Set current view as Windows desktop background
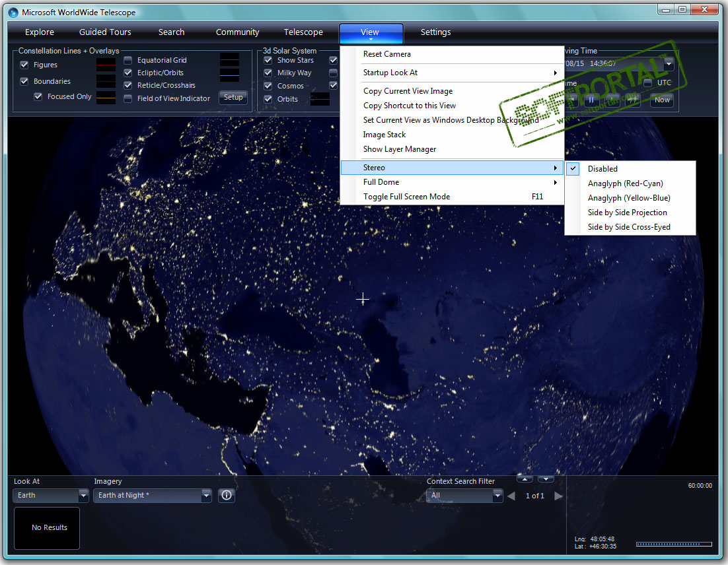The width and height of the screenshot is (728, 565). pos(453,120)
